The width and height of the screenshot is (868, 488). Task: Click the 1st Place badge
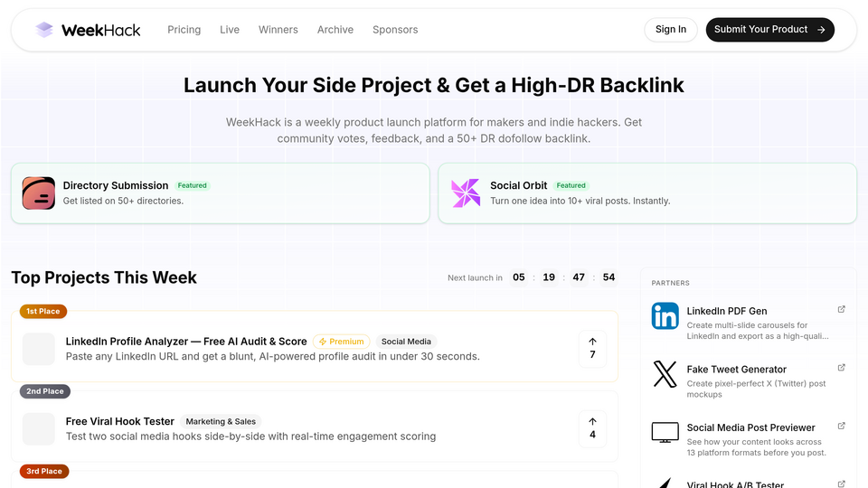[x=43, y=311]
